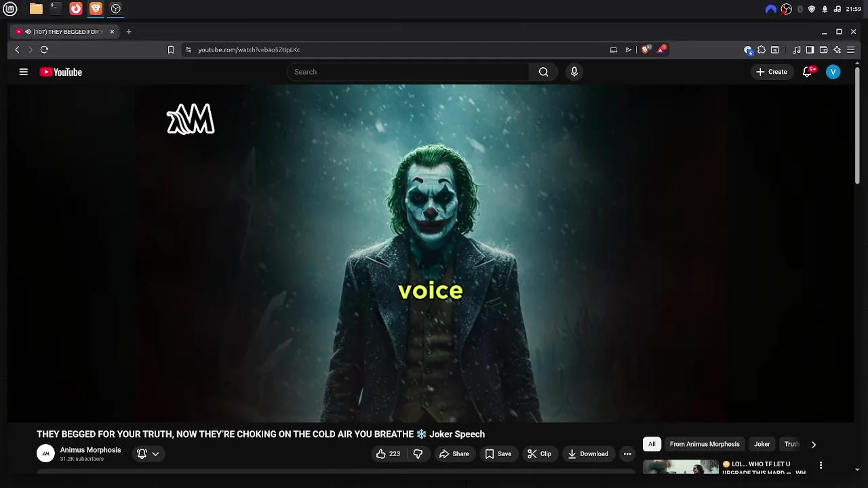Viewport: 868px width, 488px height.
Task: Open the Brave Shields panel
Action: (646, 49)
